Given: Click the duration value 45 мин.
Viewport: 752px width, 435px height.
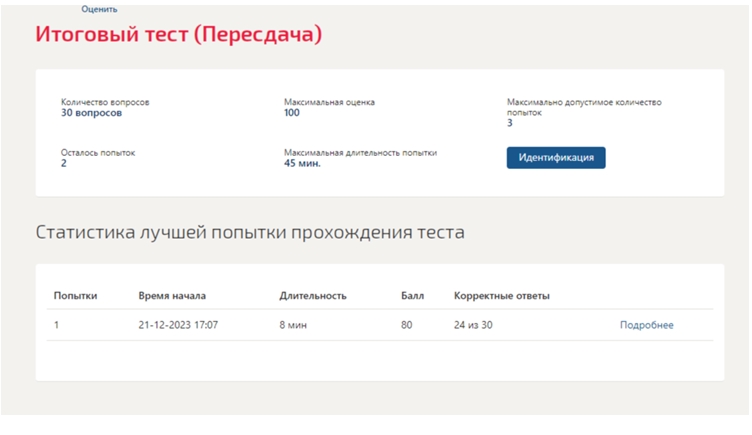Looking at the screenshot, I should click(x=302, y=164).
